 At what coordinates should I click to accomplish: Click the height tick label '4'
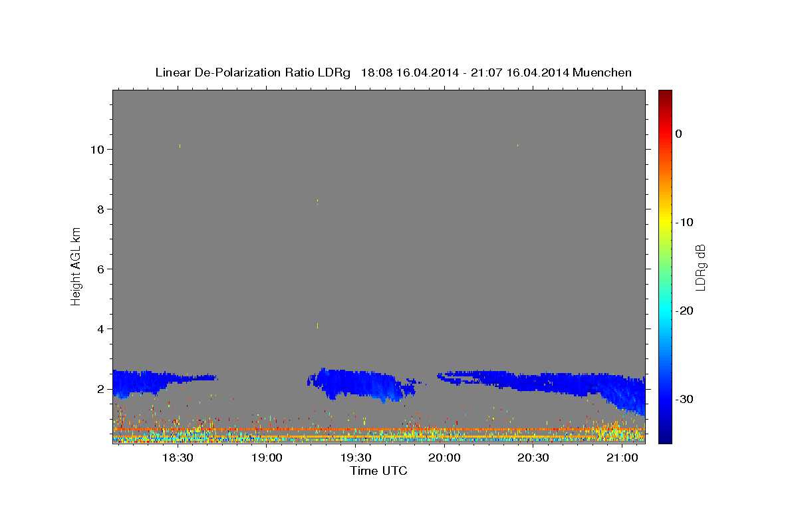100,329
